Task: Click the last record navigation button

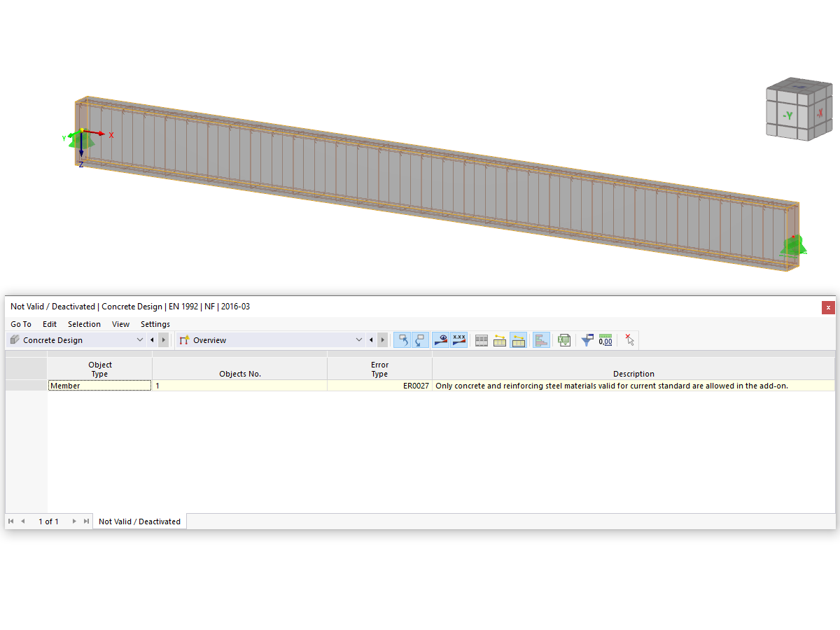Action: [x=87, y=521]
